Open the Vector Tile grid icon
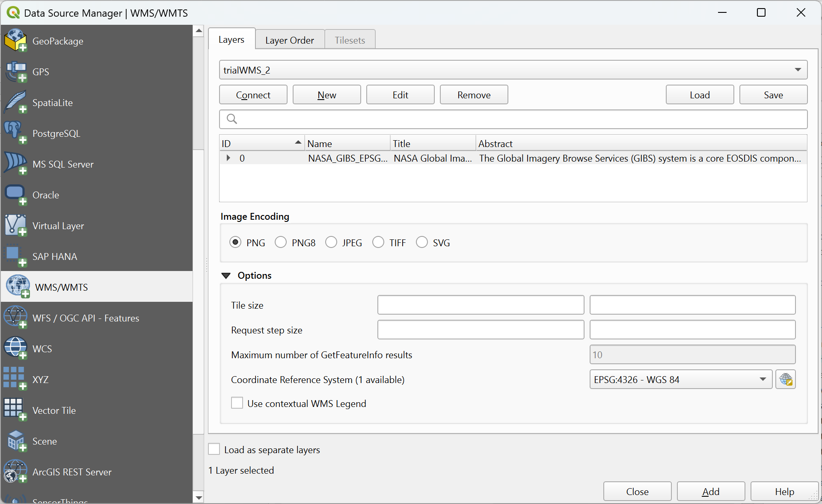 tap(15, 410)
